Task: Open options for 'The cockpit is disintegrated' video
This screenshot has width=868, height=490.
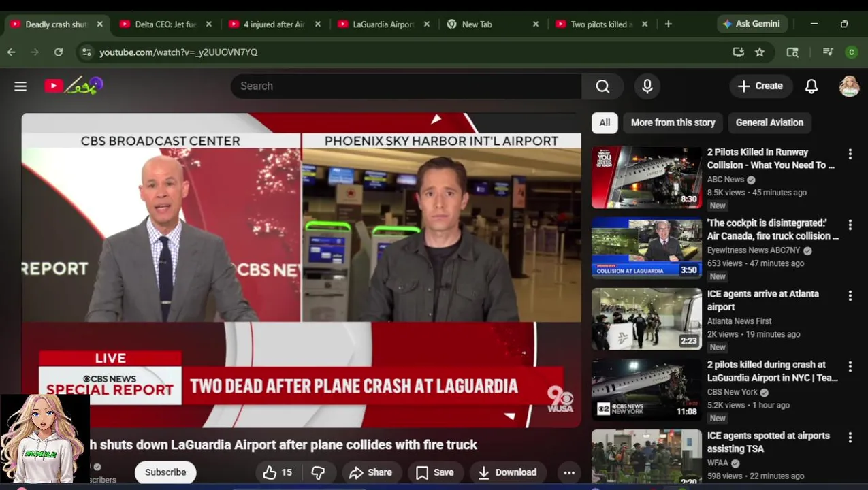Action: [850, 225]
